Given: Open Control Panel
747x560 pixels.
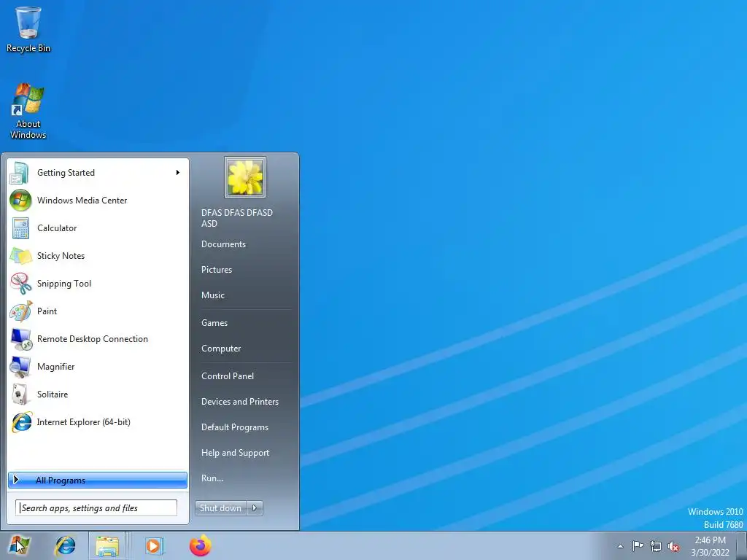Looking at the screenshot, I should click(228, 376).
